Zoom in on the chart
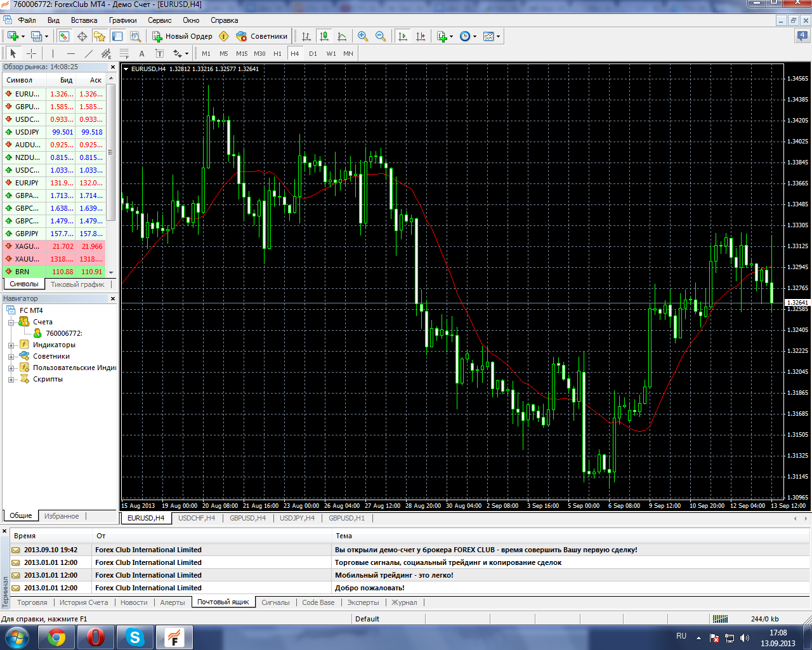Image resolution: width=812 pixels, height=650 pixels. click(363, 36)
